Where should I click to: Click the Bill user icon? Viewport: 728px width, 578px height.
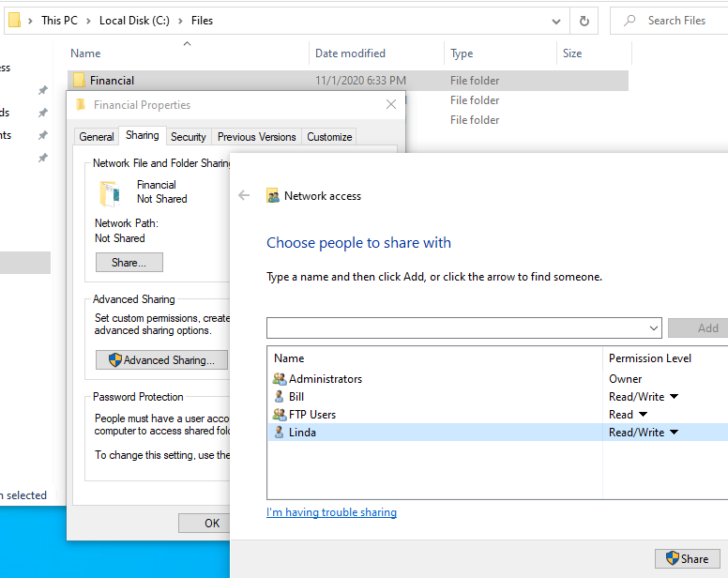pos(279,397)
